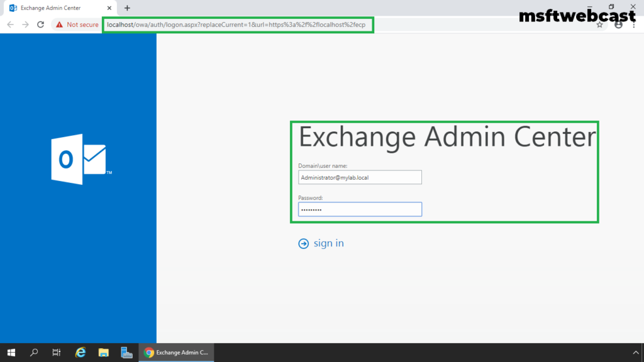Click the Domain\user name label
Viewport: 644px width, 362px height.
[323, 166]
